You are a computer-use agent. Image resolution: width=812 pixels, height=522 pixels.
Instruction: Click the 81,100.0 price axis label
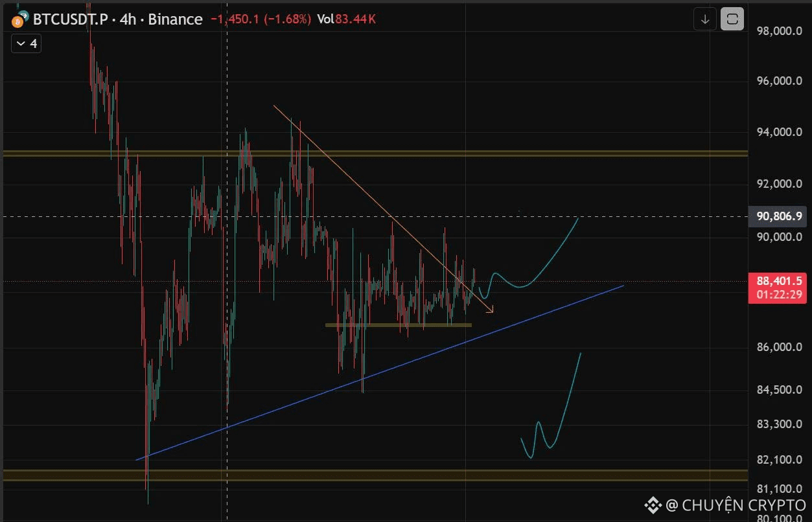tap(779, 489)
